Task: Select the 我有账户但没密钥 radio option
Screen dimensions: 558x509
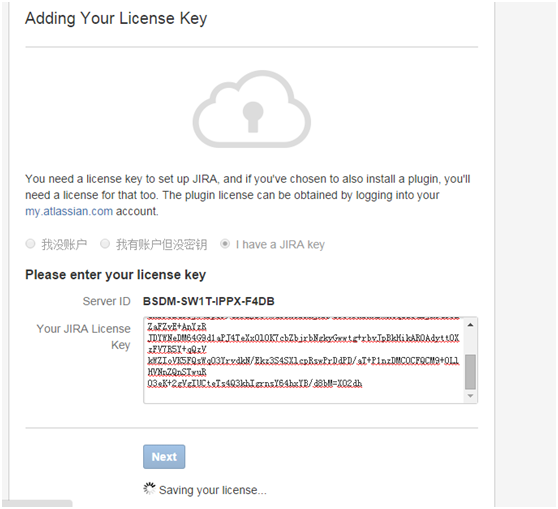Action: click(105, 244)
